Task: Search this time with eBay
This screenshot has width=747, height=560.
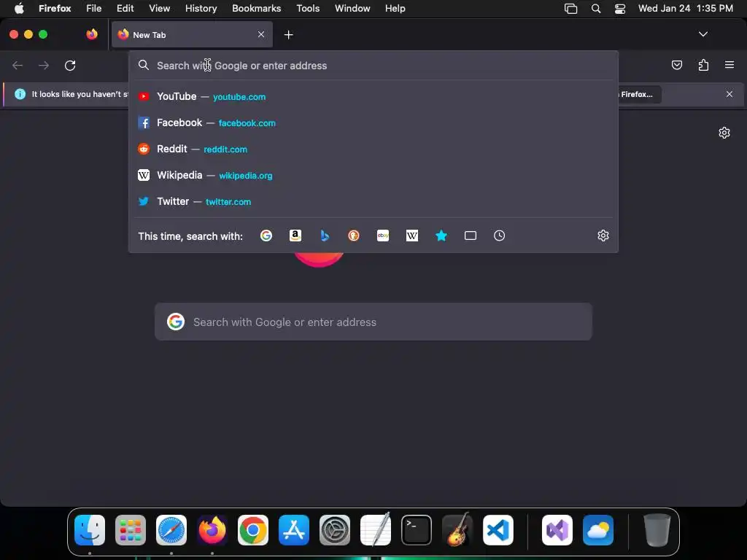Action: pyautogui.click(x=383, y=236)
